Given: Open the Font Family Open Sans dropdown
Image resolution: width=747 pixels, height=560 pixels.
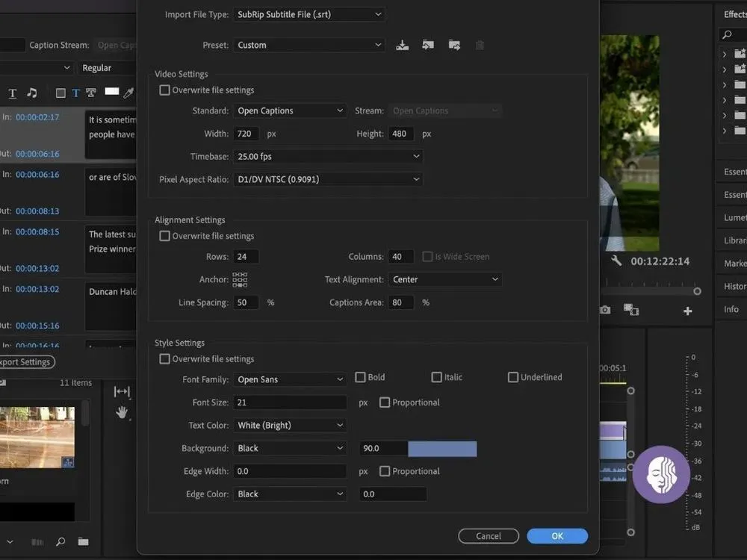Looking at the screenshot, I should (290, 379).
